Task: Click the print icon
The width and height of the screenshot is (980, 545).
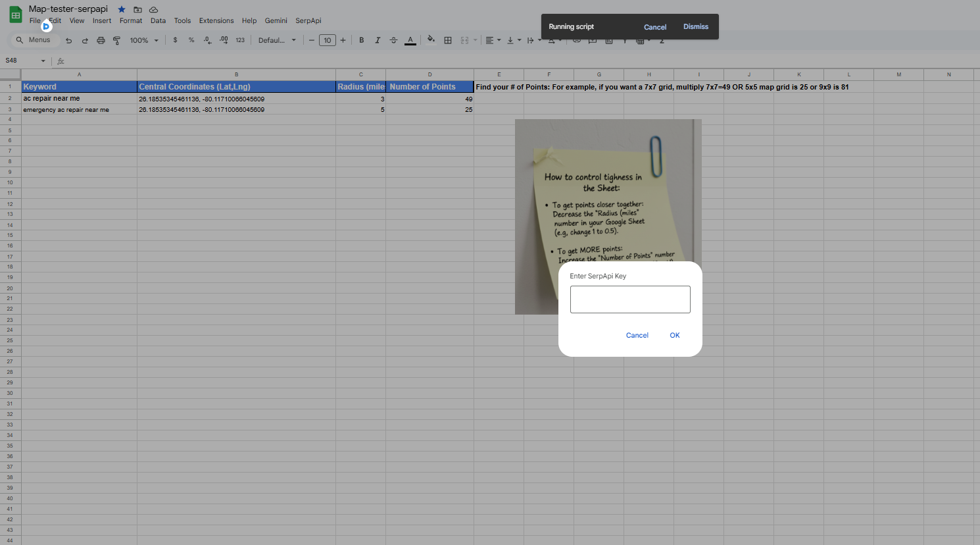Action: pos(101,40)
